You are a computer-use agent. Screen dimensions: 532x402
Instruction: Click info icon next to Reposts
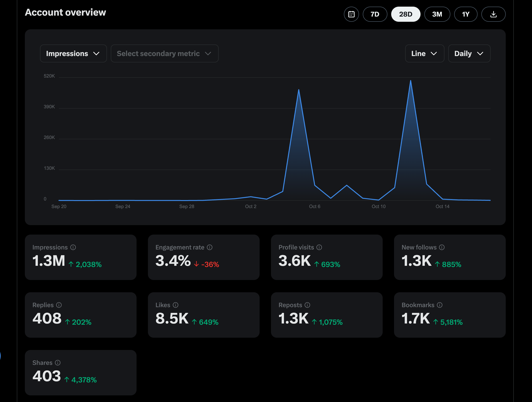click(307, 305)
